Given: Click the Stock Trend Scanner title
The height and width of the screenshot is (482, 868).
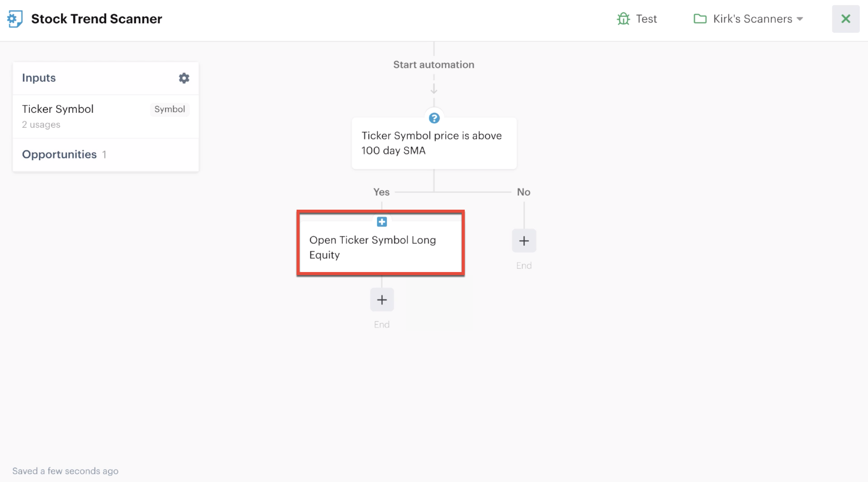Looking at the screenshot, I should [x=96, y=19].
